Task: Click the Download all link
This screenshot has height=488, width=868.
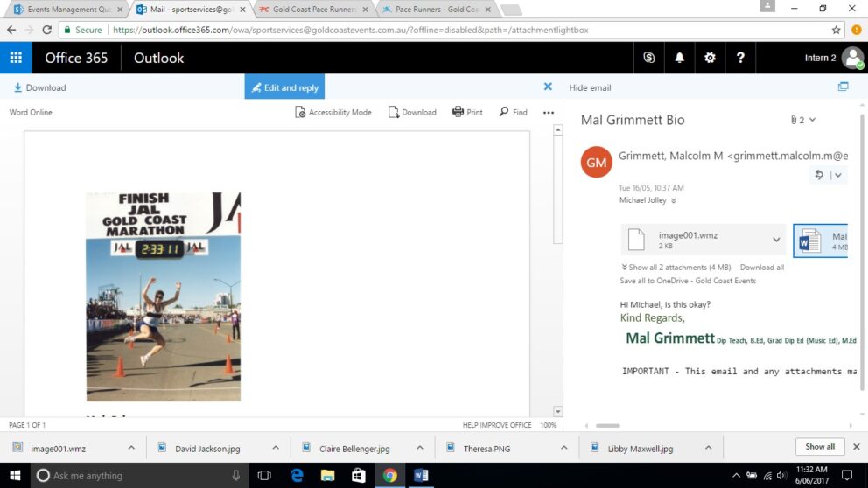Action: tap(762, 268)
